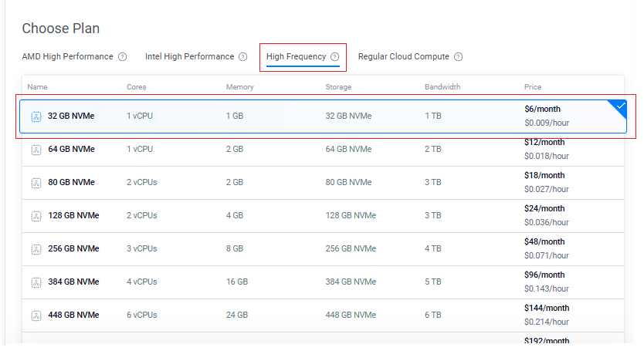This screenshot has height=361, width=644.
Task: Click the help icon beside Regular Cloud Compute
Action: [458, 57]
